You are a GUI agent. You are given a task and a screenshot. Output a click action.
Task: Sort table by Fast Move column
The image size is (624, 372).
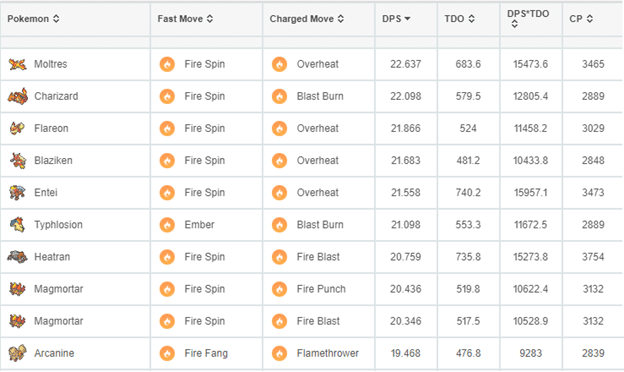pyautogui.click(x=185, y=19)
